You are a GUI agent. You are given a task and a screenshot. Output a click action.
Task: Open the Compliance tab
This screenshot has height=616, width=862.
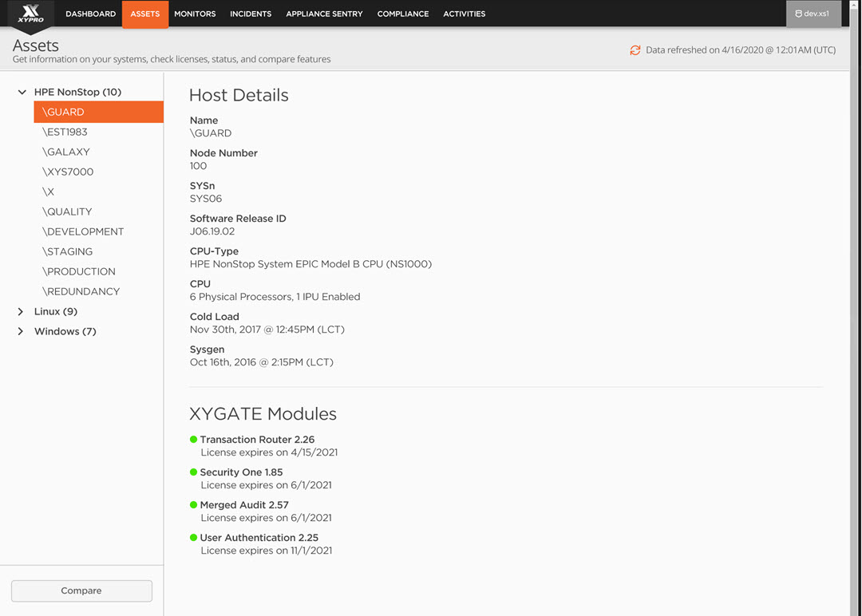pos(403,14)
